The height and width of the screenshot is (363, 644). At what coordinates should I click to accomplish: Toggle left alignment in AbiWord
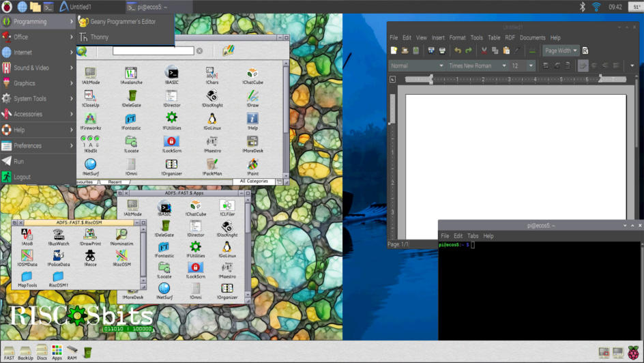pyautogui.click(x=583, y=66)
